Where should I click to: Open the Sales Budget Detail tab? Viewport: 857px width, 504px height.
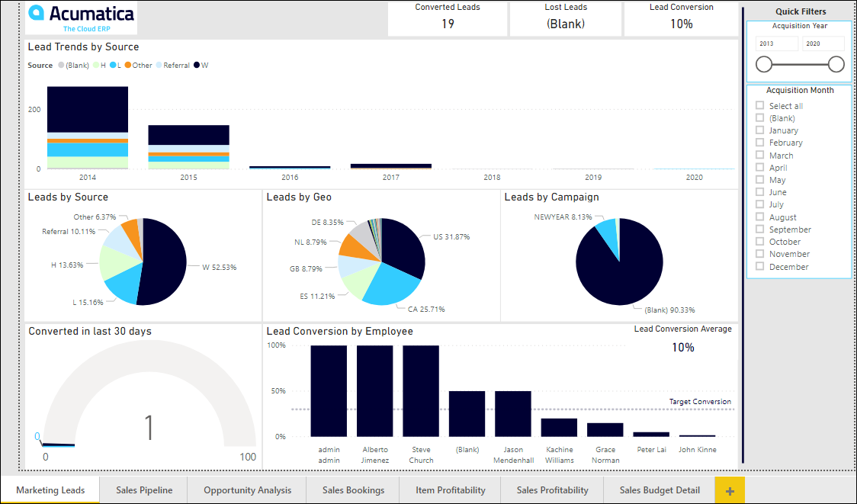(x=659, y=490)
